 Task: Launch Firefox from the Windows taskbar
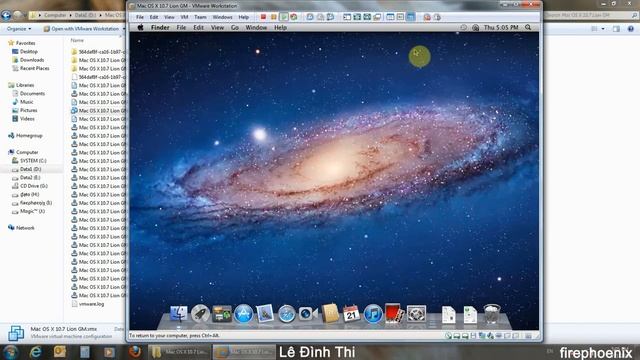134,352
